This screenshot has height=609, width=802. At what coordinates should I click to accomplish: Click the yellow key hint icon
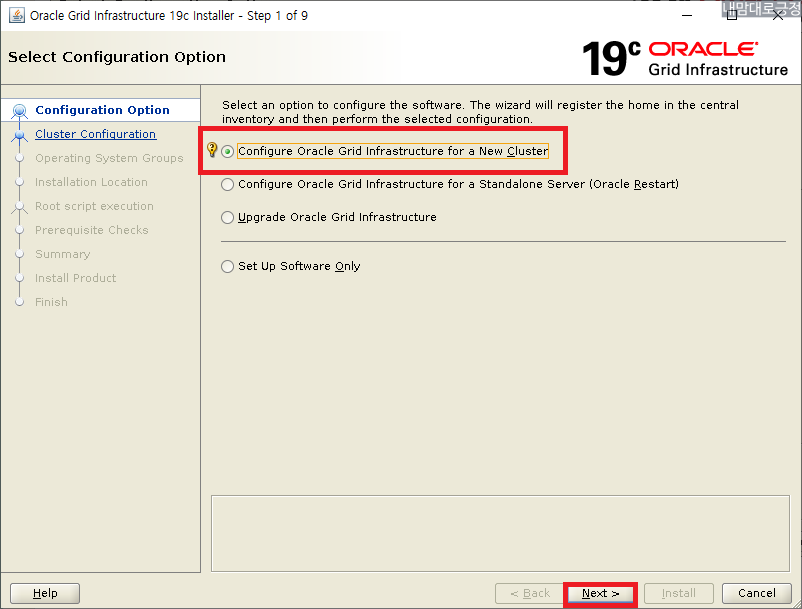click(x=212, y=150)
